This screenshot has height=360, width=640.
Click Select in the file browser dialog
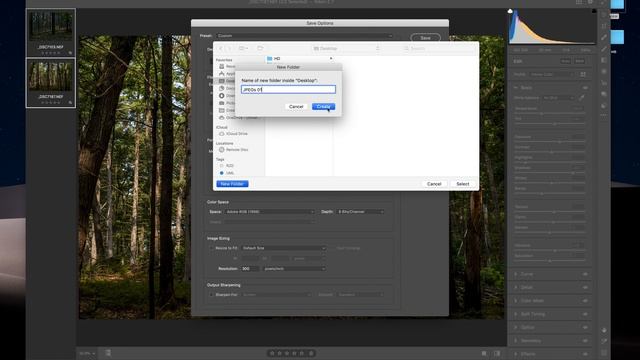[x=462, y=184]
